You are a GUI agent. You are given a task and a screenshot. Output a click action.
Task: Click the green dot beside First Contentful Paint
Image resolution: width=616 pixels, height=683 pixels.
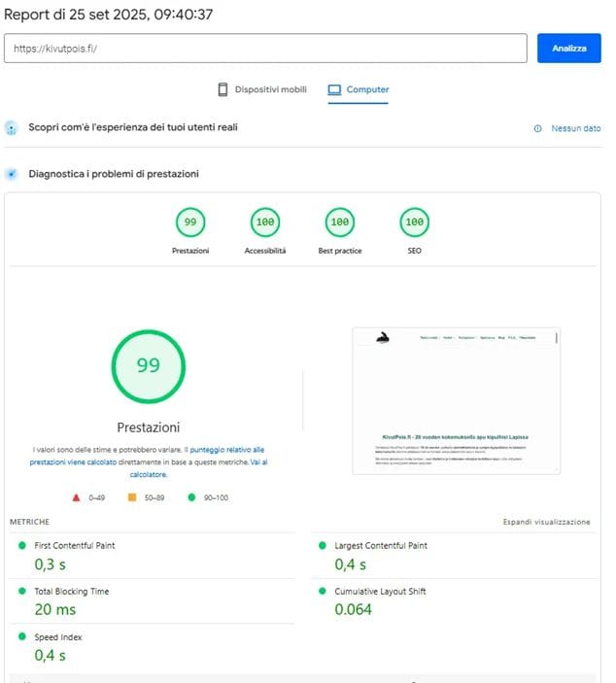[22, 545]
